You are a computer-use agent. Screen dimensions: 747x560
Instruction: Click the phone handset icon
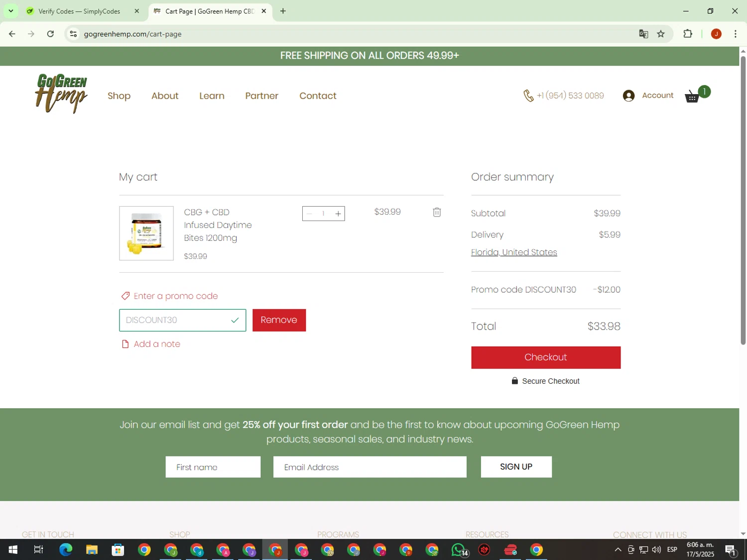tap(528, 96)
